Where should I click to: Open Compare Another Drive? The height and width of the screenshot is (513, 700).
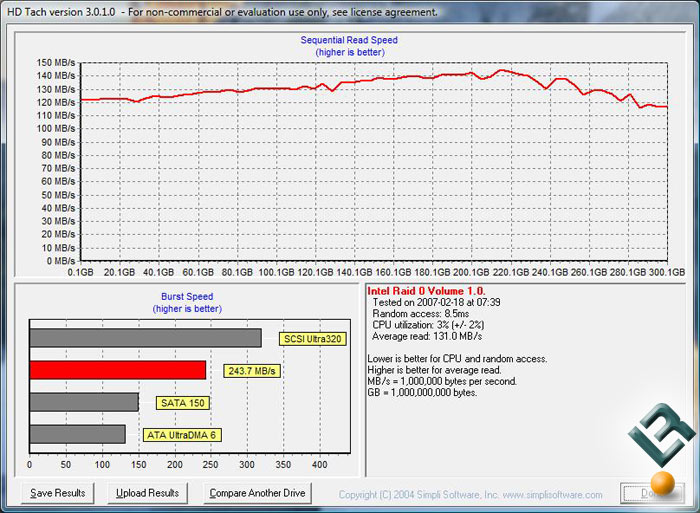click(x=257, y=493)
